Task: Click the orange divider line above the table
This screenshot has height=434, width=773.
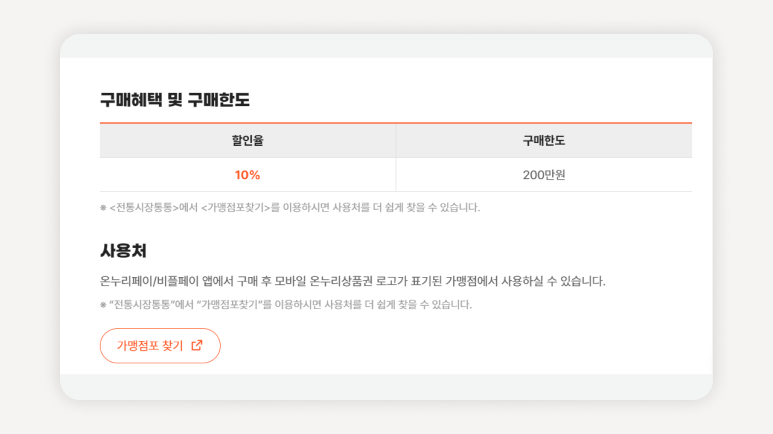Action: 396,123
